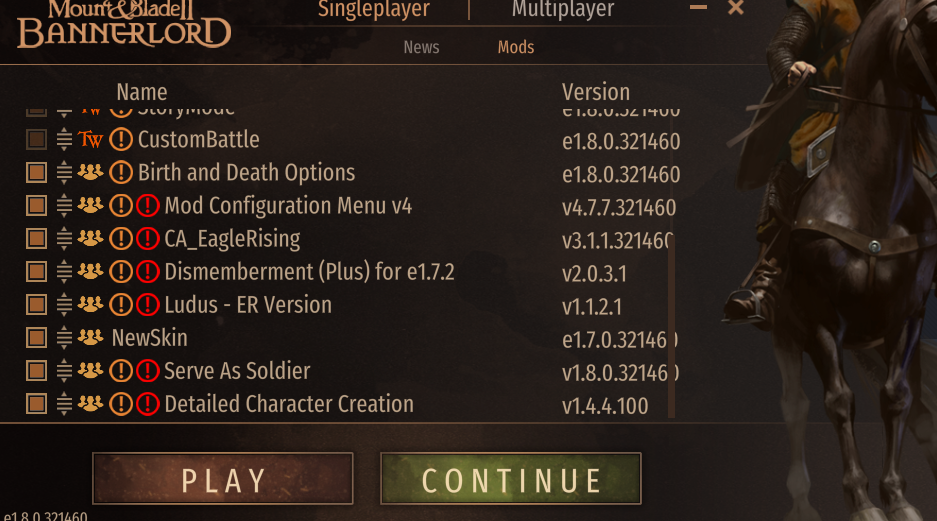
Task: Switch to the News tab
Action: (x=421, y=47)
